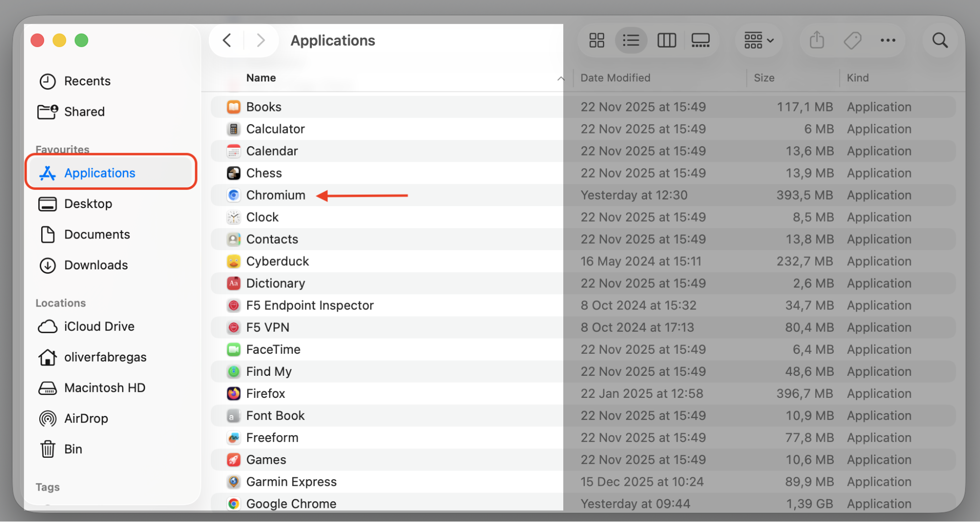Select the Games app icon
The height and width of the screenshot is (522, 980).
point(234,460)
